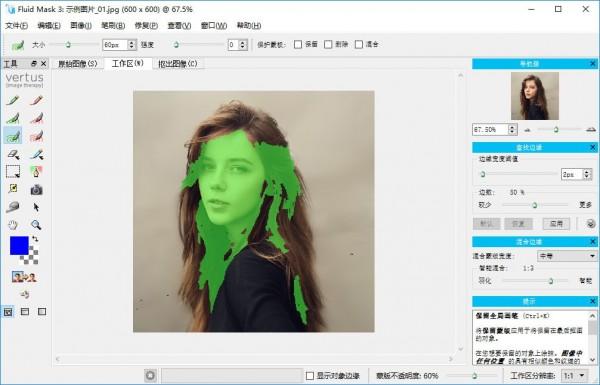Click the camera snapshot tool

pos(36,189)
